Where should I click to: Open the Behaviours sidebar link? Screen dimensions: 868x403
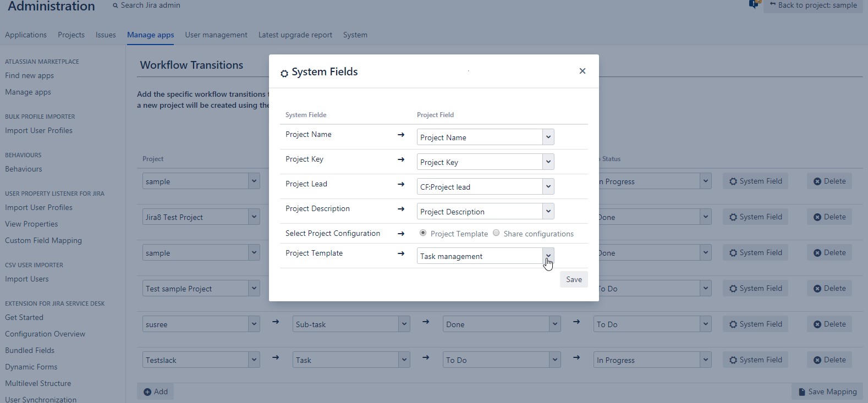[x=24, y=169]
